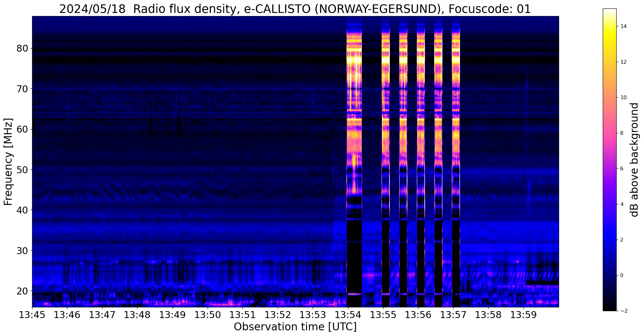This screenshot has width=644, height=336.
Task: Click the burst stripe at 13:55:30
Action: (403, 162)
